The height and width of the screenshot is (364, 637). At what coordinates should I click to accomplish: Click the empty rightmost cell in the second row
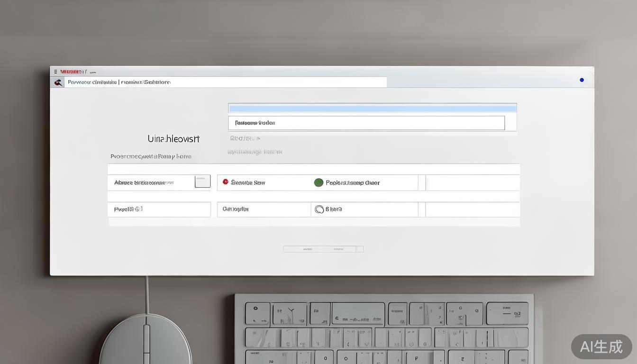tap(472, 209)
